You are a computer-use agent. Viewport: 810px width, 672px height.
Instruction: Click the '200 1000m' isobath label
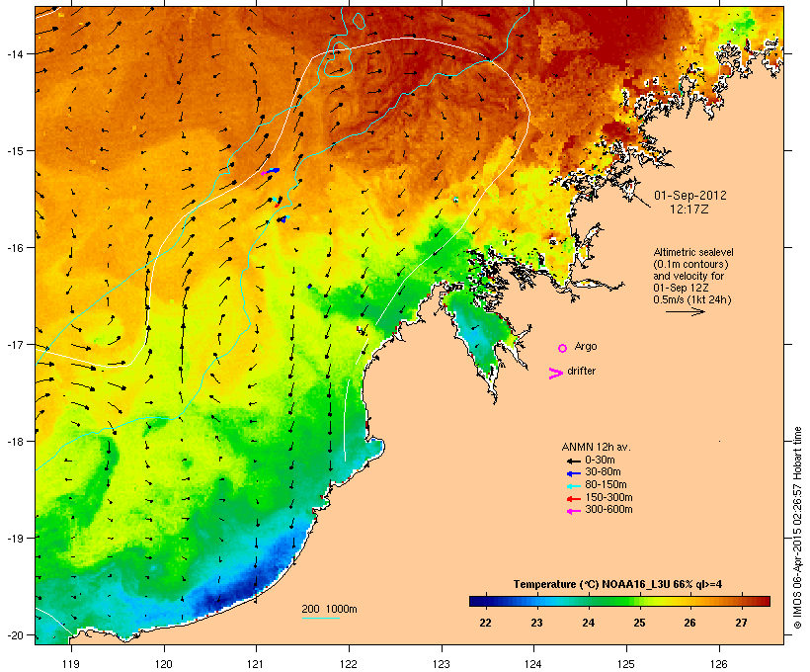pos(329,609)
